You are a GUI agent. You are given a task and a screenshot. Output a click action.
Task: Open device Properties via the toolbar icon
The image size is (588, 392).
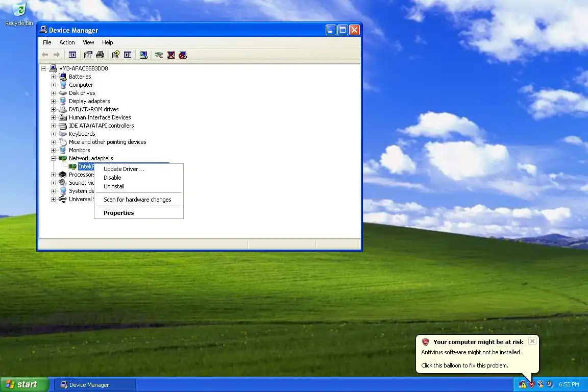click(x=88, y=55)
